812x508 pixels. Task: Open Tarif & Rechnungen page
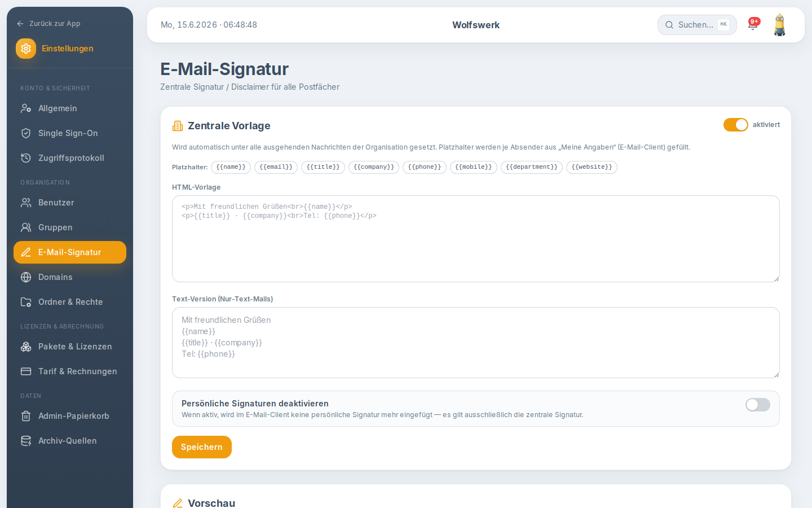point(70,371)
